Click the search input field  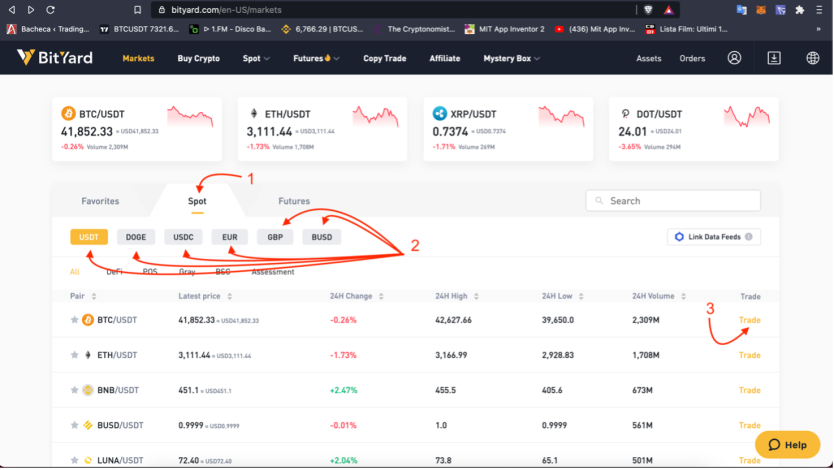673,200
